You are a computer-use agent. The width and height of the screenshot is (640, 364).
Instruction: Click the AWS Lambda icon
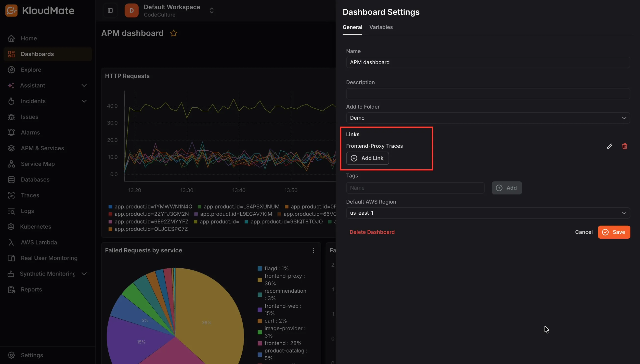tap(11, 243)
